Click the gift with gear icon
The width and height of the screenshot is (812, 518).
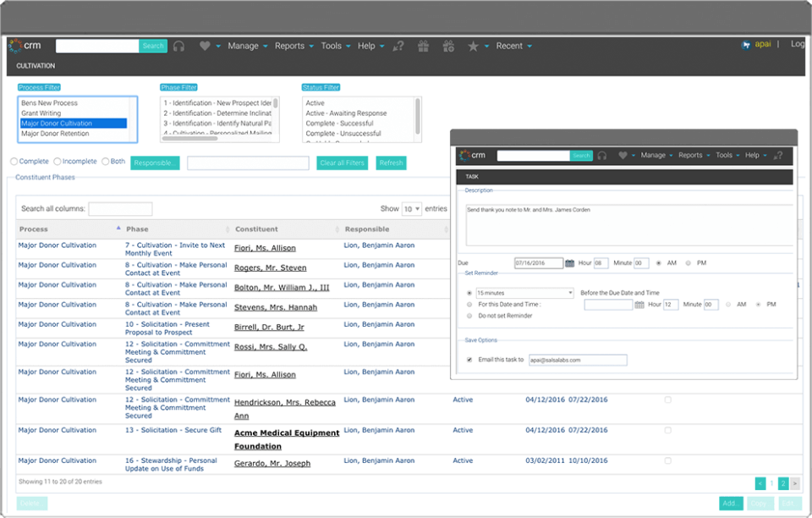coord(448,46)
